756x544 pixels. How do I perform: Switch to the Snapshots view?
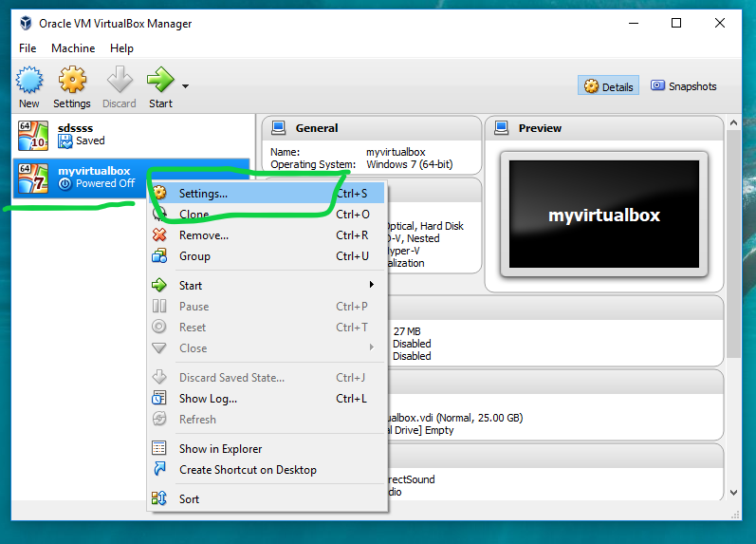coord(683,86)
